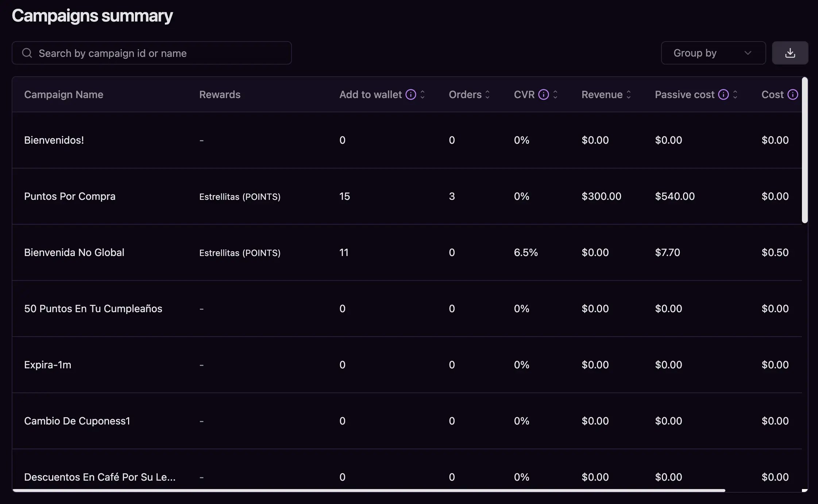Sort by Add to wallet arrows

coord(422,94)
